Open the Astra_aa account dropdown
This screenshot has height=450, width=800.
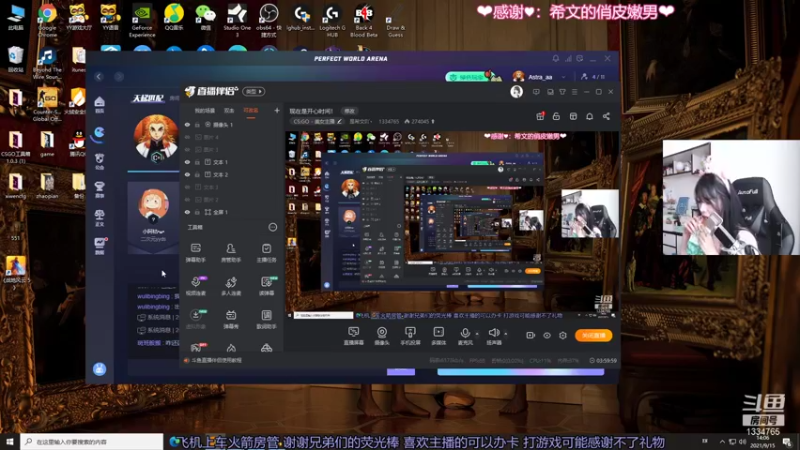click(x=563, y=77)
